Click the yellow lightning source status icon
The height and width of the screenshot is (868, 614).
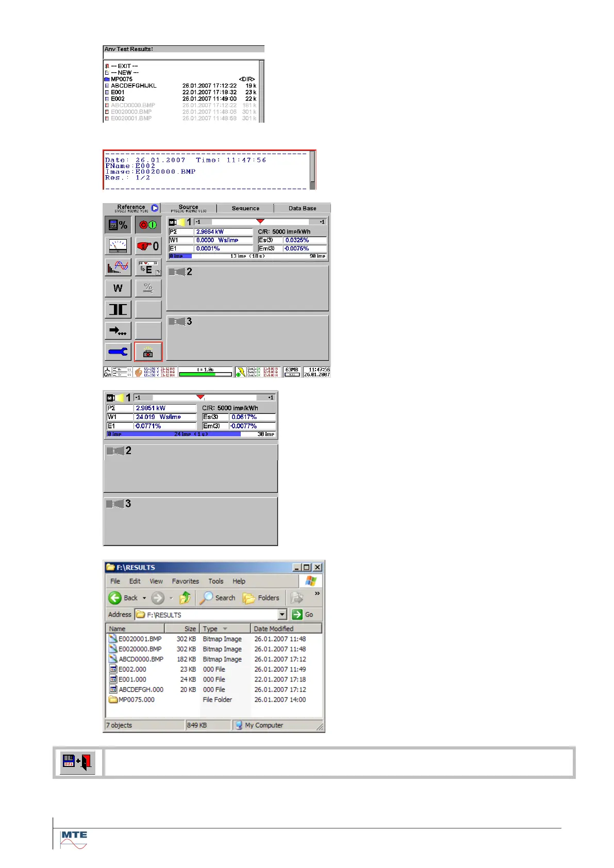[x=240, y=372]
